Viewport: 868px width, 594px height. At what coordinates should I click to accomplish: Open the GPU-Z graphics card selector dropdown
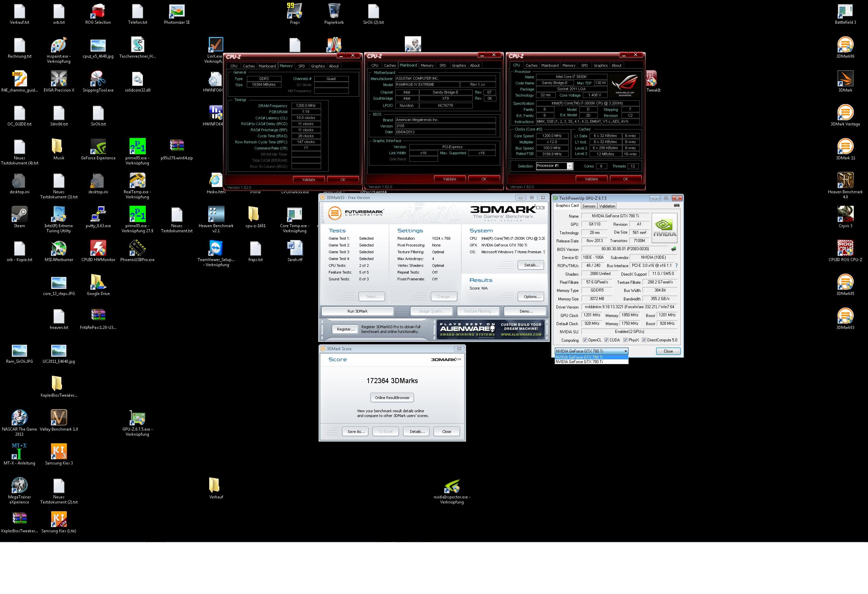[592, 351]
